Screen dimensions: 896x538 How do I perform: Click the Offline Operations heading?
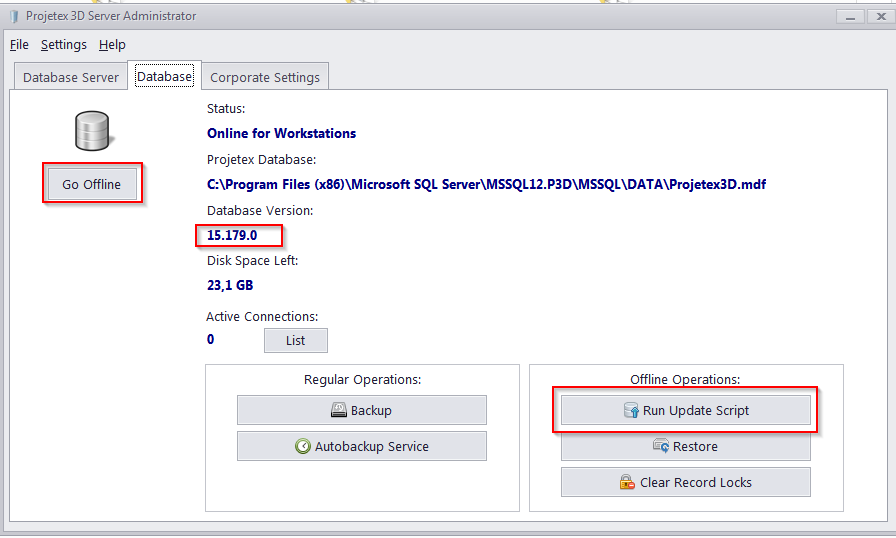point(685,380)
